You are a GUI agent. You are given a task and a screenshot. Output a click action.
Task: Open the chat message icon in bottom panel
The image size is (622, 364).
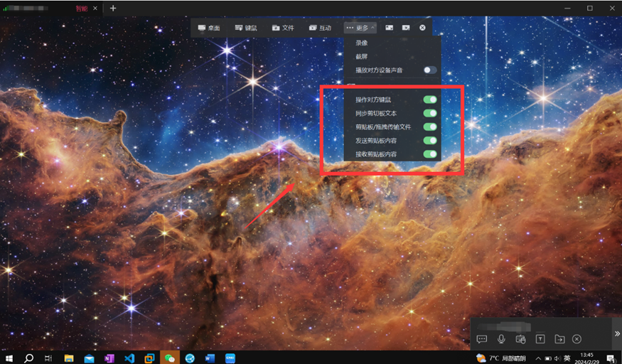pyautogui.click(x=481, y=339)
